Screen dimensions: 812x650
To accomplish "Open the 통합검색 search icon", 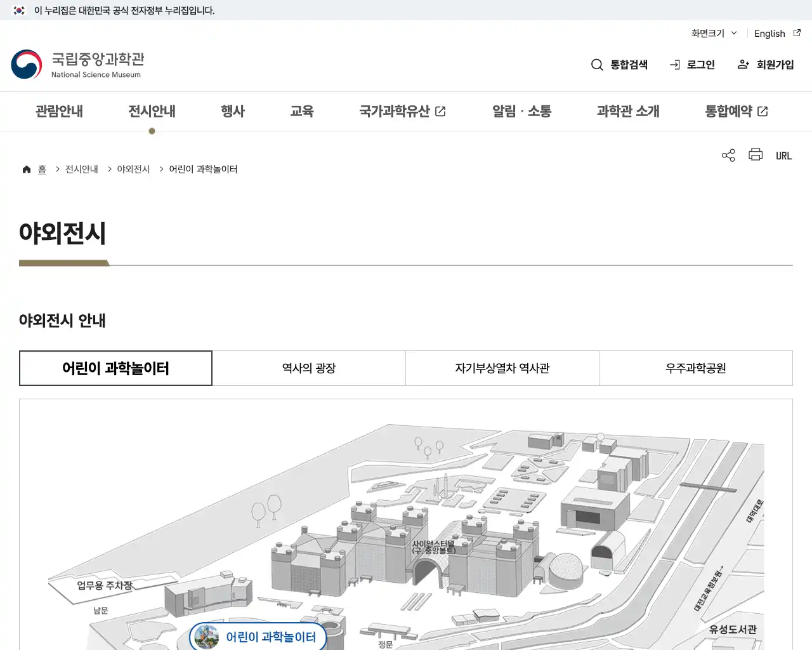I will (x=597, y=64).
